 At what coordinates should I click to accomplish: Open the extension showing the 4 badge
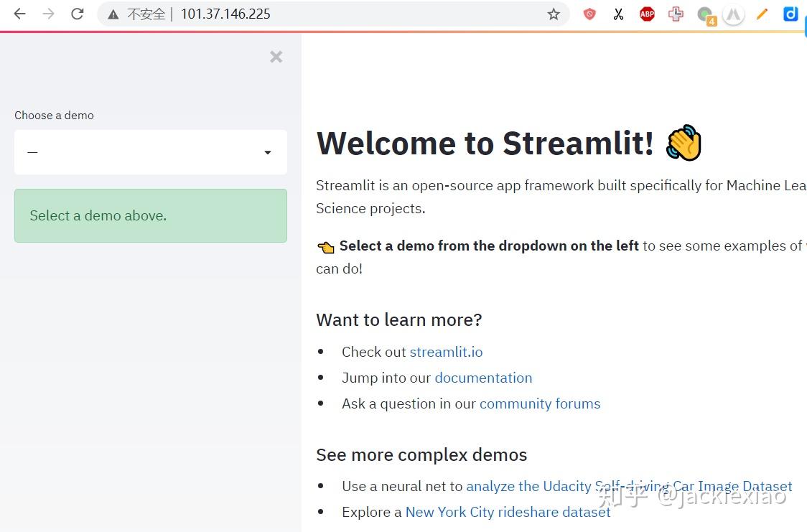[x=704, y=14]
